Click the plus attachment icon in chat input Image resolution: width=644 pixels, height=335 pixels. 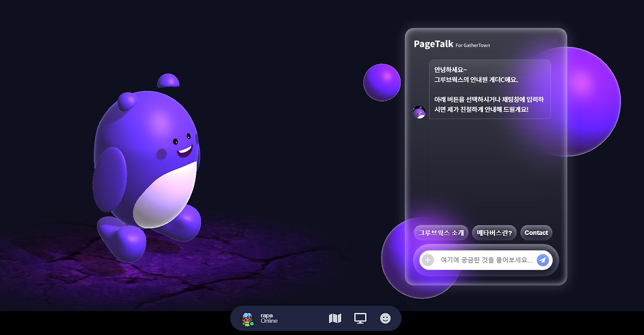point(428,260)
